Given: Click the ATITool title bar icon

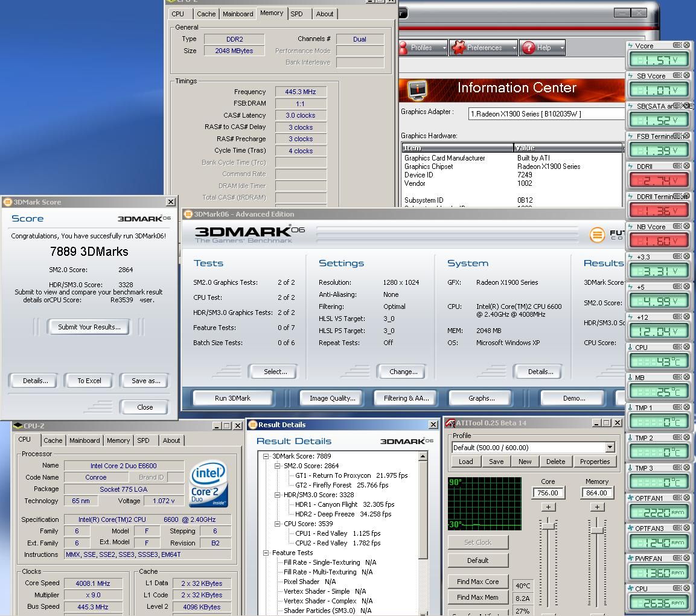Looking at the screenshot, I should pos(450,423).
